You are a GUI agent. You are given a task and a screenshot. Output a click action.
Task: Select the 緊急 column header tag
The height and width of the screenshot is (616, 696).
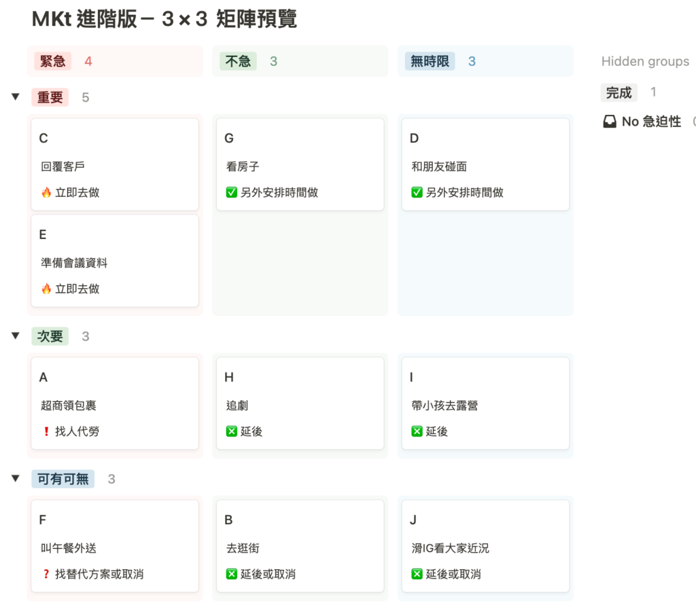pyautogui.click(x=53, y=61)
